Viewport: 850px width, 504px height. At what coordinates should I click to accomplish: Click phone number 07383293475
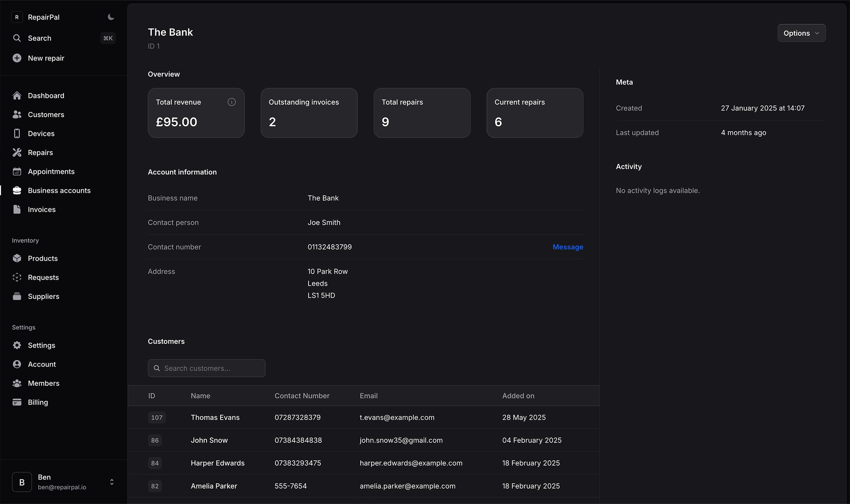pos(298,463)
